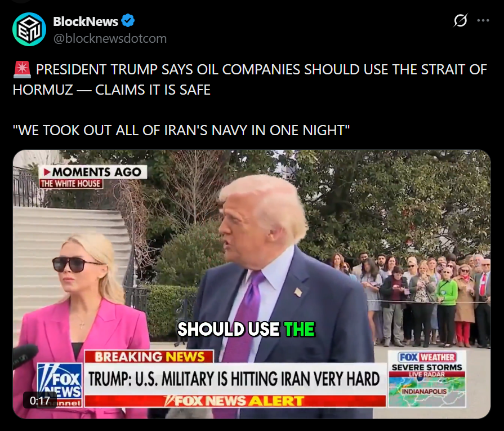Click the FOX NEWS ALERT red bar
The width and height of the screenshot is (504, 431).
pos(235,401)
